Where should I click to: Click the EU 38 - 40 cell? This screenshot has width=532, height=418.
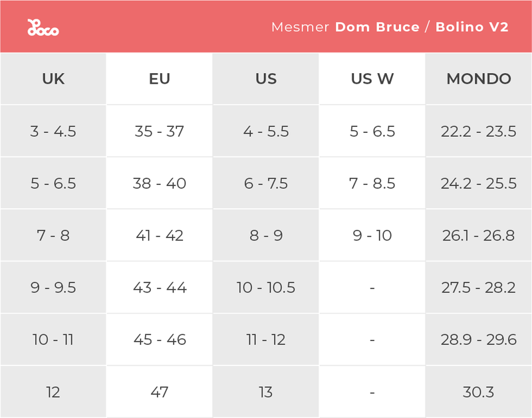(x=160, y=183)
